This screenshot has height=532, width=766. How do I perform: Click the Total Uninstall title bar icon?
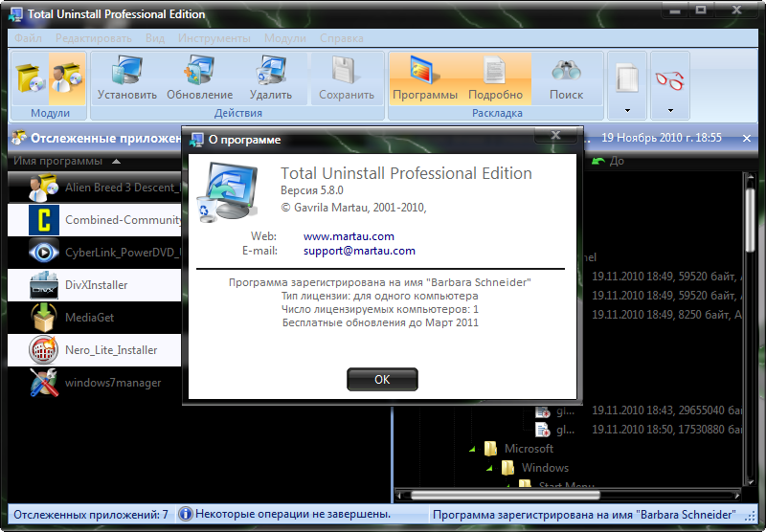[x=15, y=14]
